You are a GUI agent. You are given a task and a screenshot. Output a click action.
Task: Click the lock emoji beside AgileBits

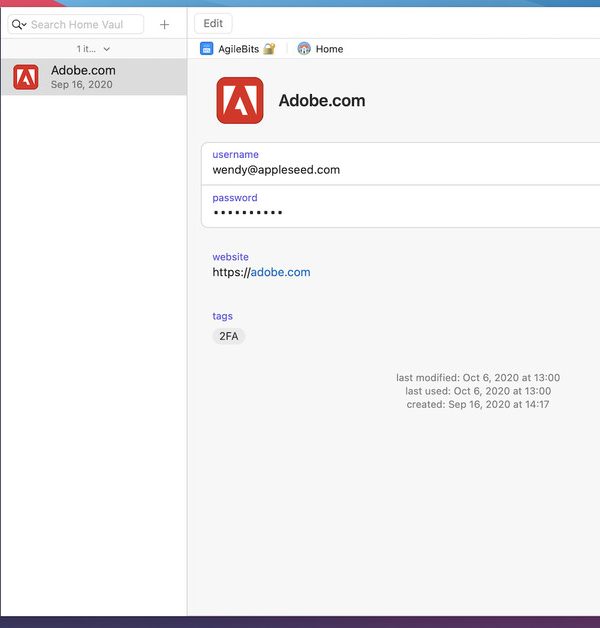tap(269, 48)
